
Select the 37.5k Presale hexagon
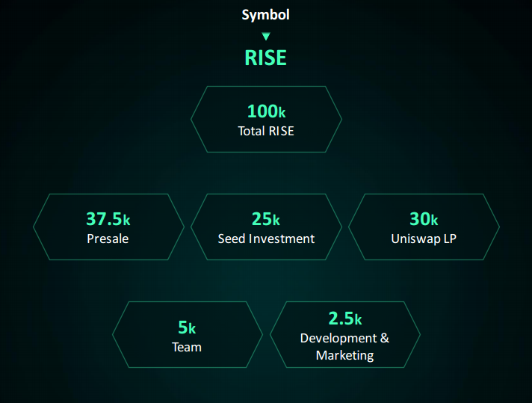(x=108, y=227)
